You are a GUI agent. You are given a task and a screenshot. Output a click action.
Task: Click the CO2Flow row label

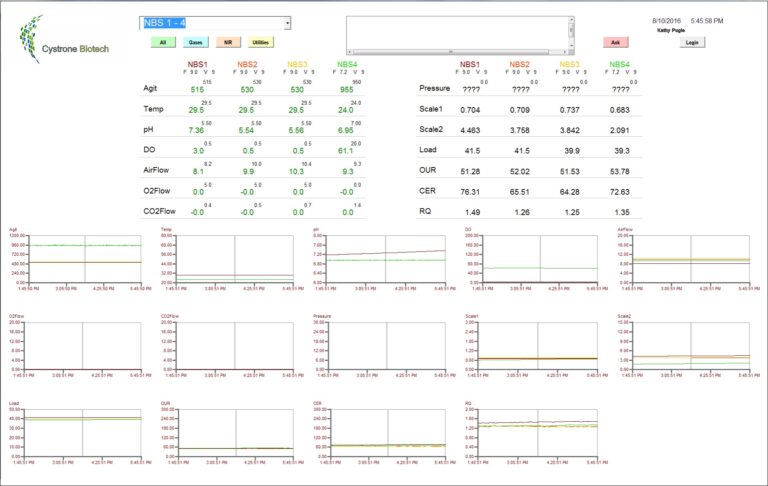point(159,211)
